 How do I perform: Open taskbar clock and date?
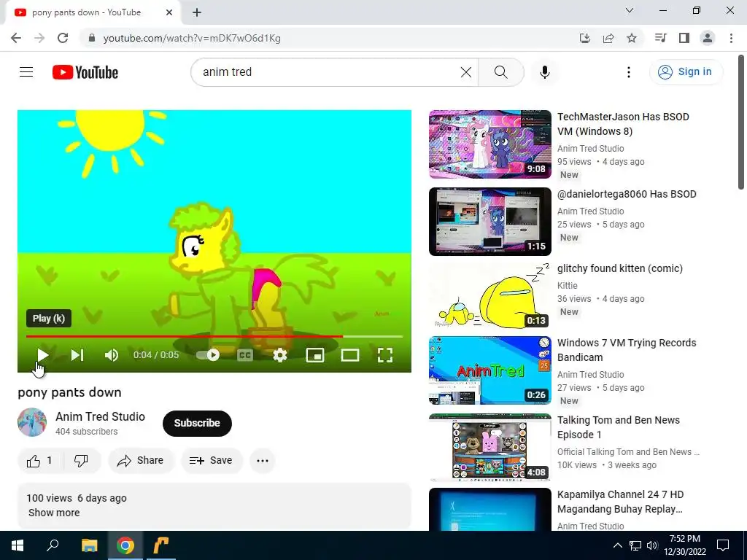685,545
